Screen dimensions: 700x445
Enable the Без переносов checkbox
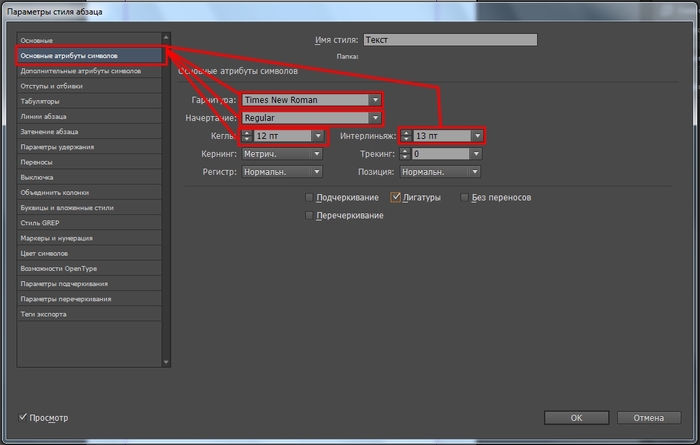tap(465, 198)
